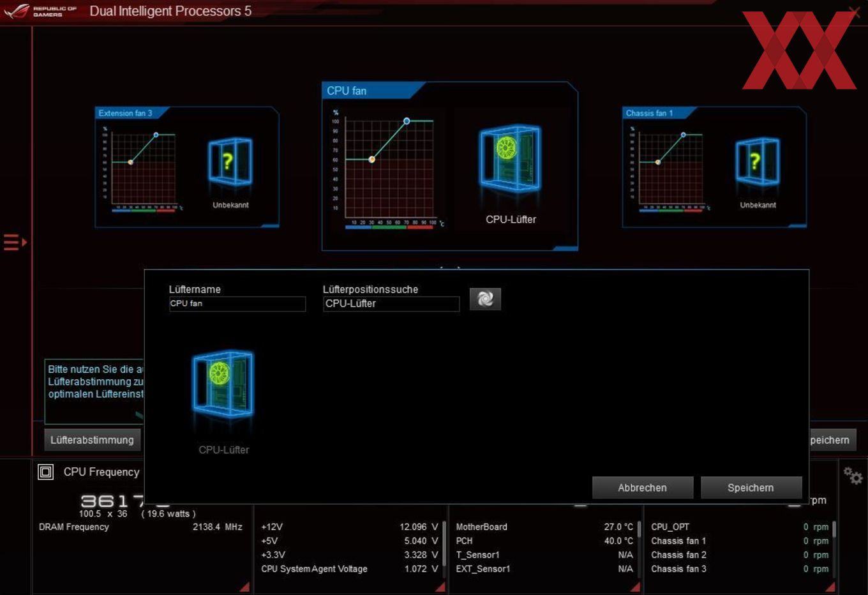Click the lower orange point on CPU fan curve
Screen dimensions: 868x595
(372, 160)
